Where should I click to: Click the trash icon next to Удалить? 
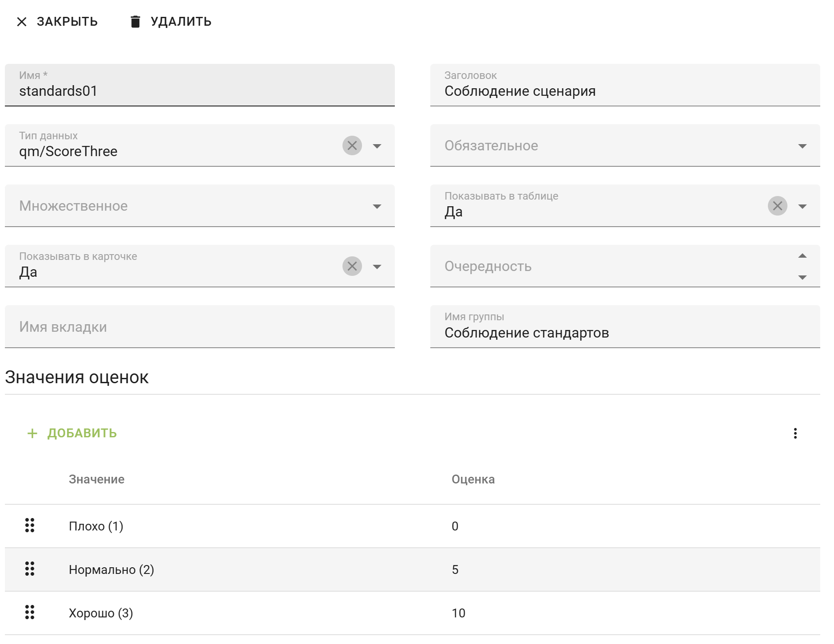click(x=135, y=22)
